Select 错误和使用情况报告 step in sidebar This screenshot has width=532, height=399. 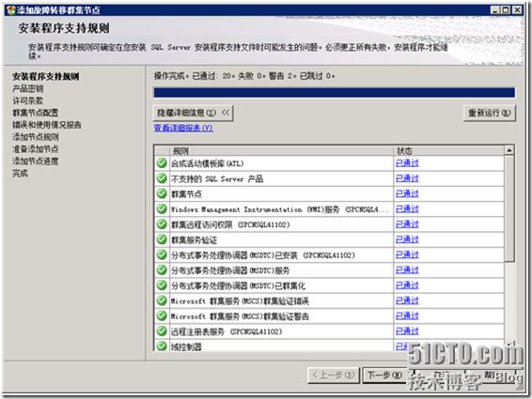tap(47, 125)
